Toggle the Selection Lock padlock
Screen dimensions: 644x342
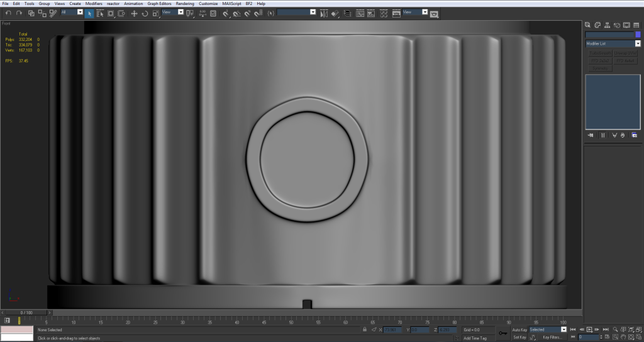tap(365, 329)
